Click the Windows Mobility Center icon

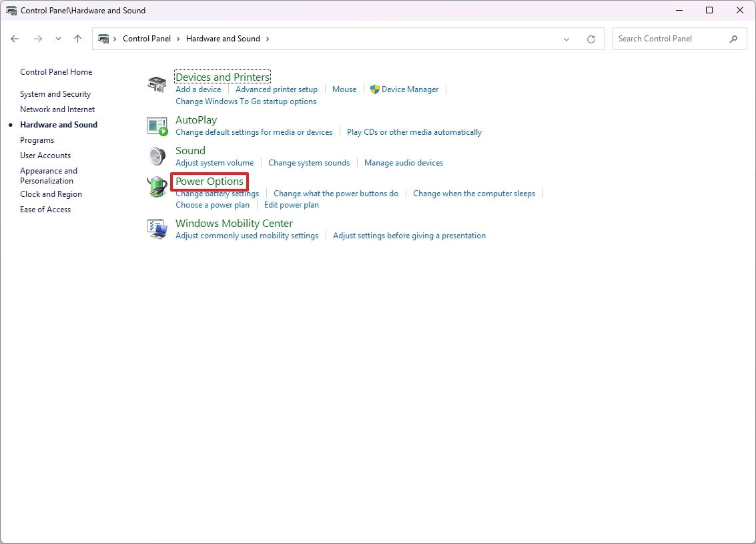[x=157, y=229]
